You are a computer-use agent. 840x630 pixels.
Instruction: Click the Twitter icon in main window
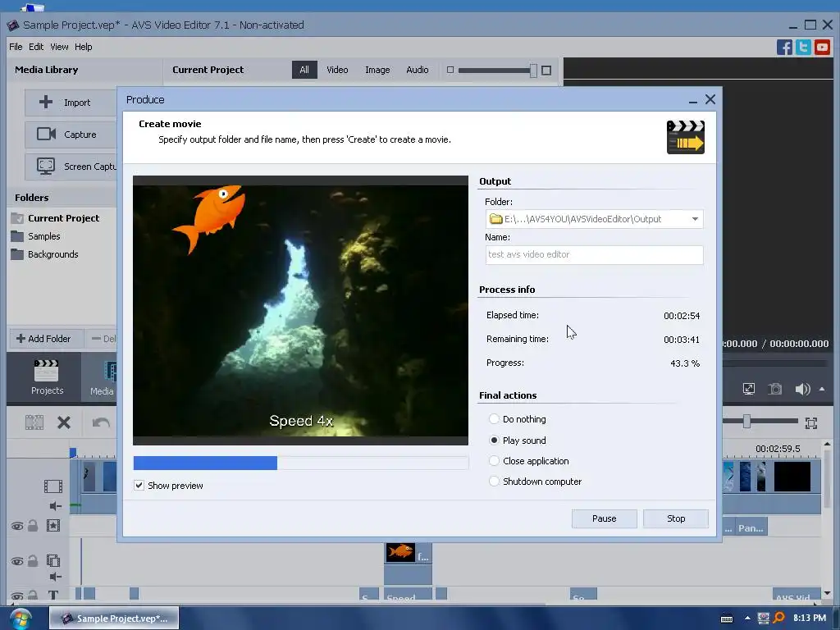pyautogui.click(x=803, y=47)
